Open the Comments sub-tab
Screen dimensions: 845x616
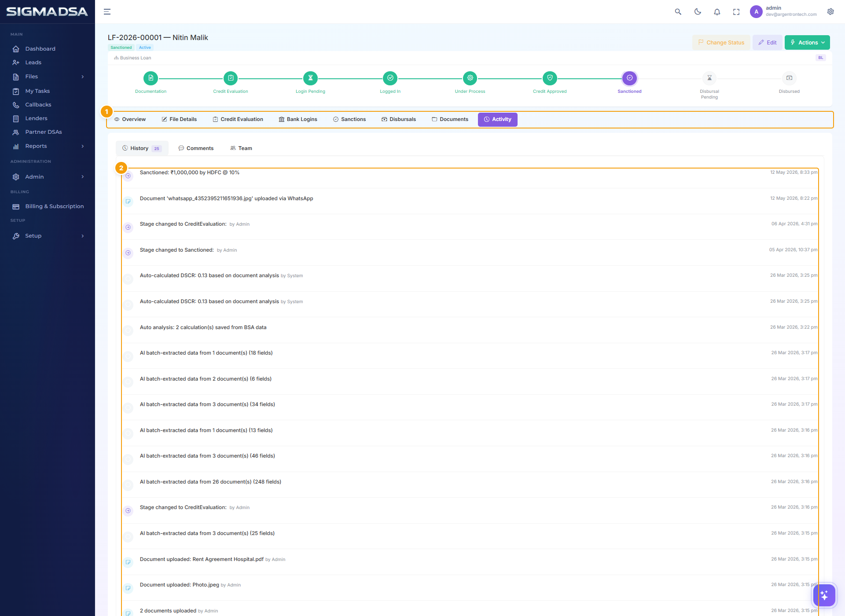196,148
